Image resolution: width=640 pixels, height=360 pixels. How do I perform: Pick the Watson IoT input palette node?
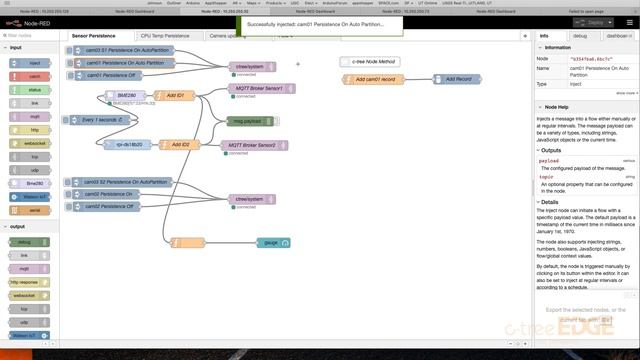30,197
